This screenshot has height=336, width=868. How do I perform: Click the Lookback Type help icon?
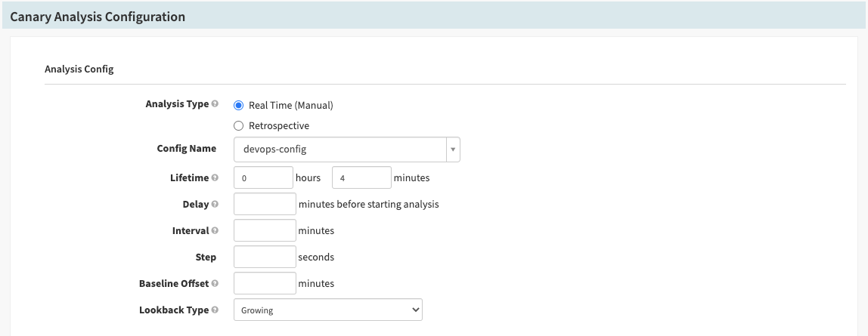215,310
